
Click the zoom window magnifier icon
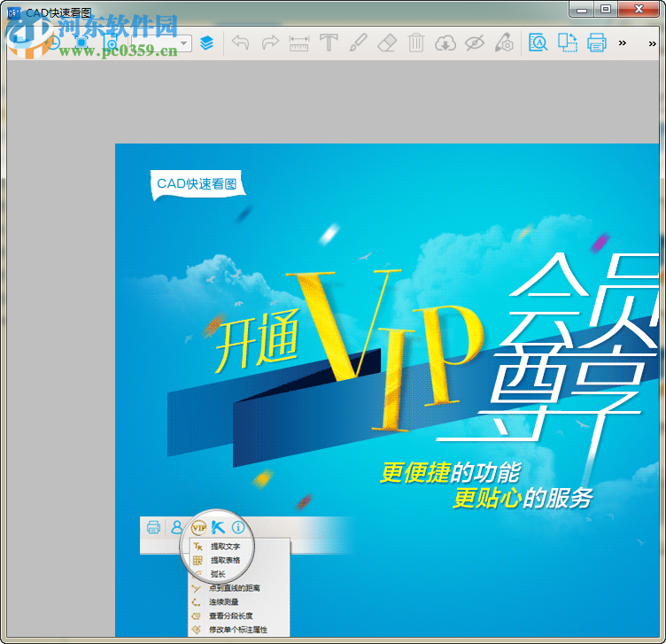[x=112, y=43]
